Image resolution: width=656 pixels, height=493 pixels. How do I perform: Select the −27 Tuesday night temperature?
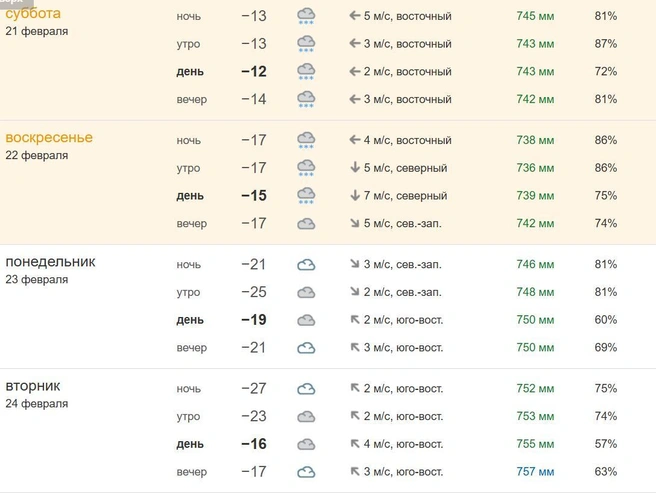(x=254, y=388)
